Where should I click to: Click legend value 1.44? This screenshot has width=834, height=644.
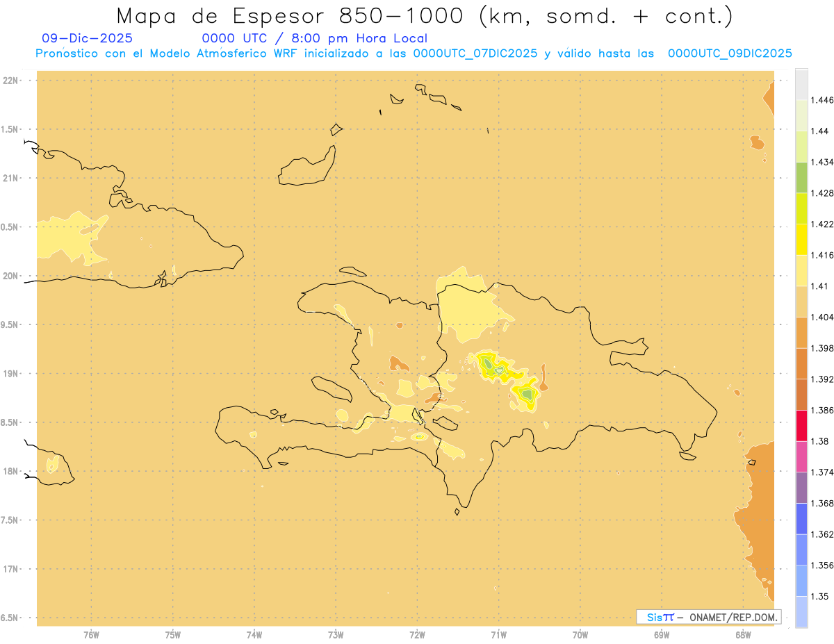click(820, 131)
